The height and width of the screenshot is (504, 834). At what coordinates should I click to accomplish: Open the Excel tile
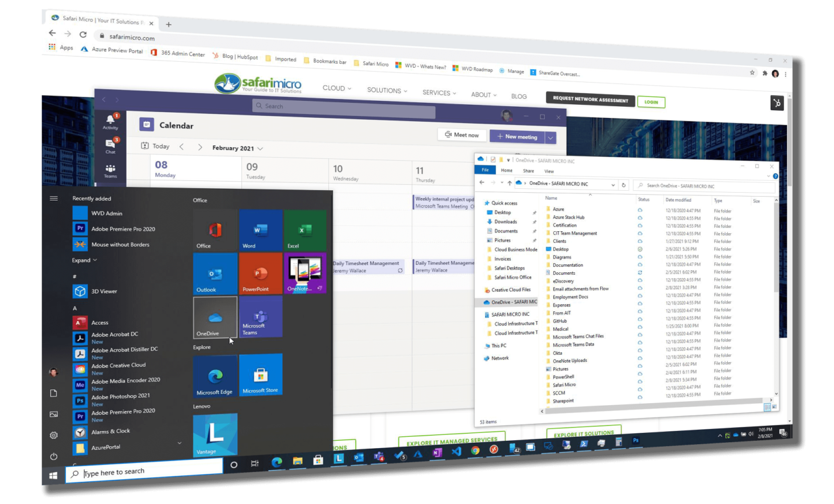[x=305, y=231]
